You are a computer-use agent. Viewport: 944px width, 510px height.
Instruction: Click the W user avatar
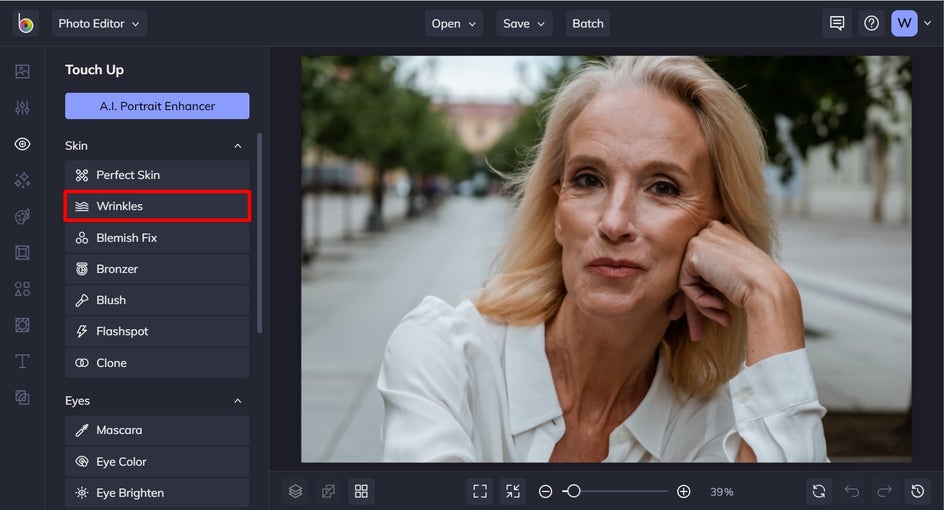pos(904,23)
